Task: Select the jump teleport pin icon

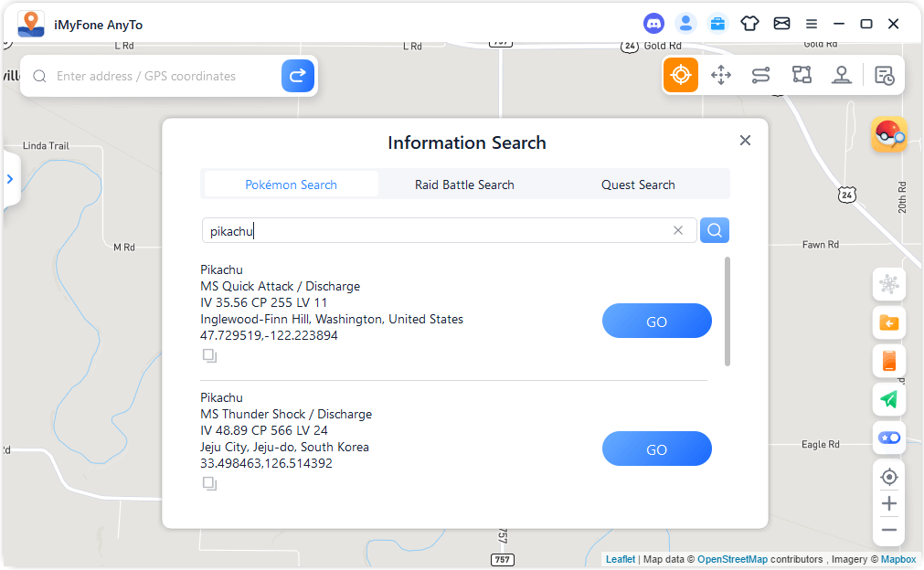Action: (842, 75)
